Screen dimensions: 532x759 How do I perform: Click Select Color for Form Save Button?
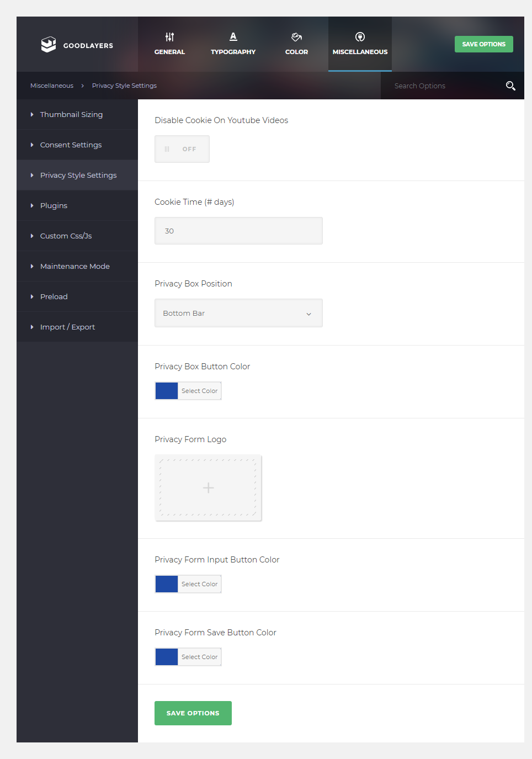(x=200, y=657)
